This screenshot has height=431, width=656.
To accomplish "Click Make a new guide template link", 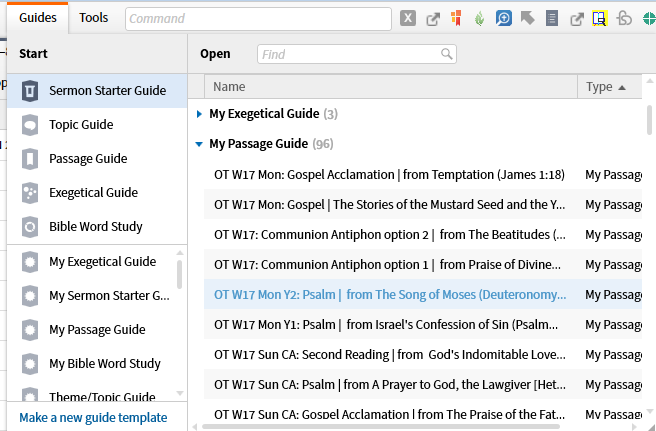I will click(93, 417).
